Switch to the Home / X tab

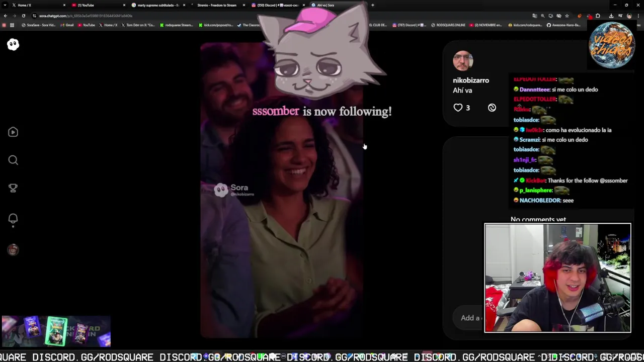38,5
